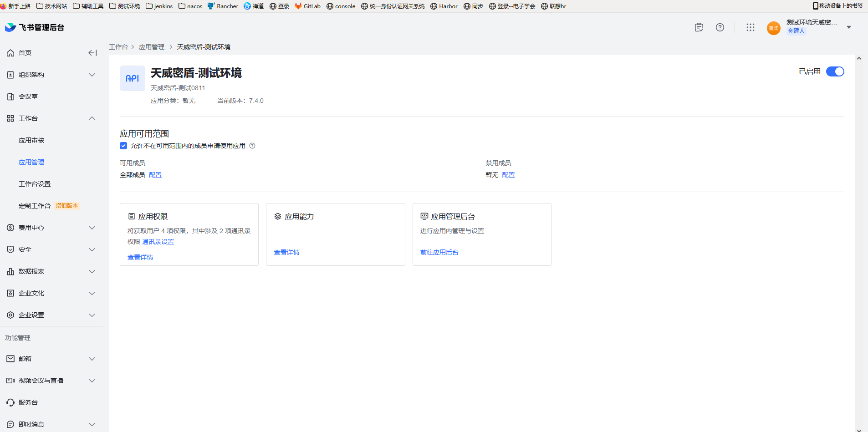Expand the 企业文化 menu chevron
Image resolution: width=868 pixels, height=432 pixels.
(92, 293)
